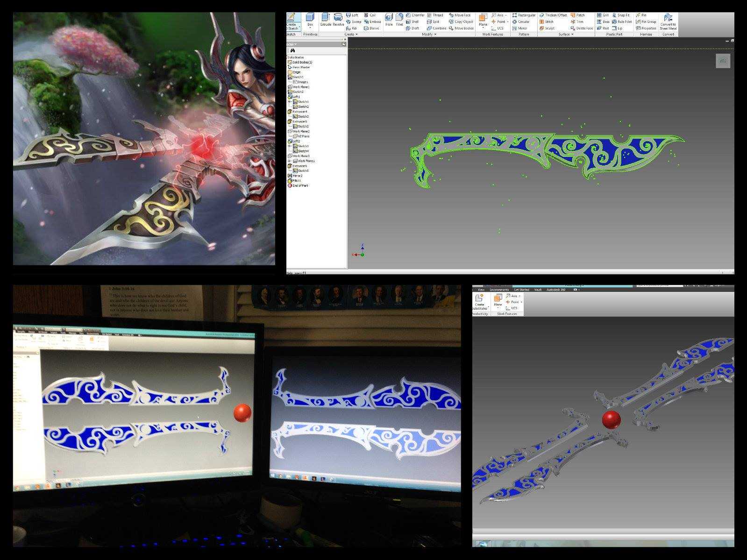Select the Extrude tool
Image resolution: width=747 pixels, height=560 pixels.
[x=326, y=20]
